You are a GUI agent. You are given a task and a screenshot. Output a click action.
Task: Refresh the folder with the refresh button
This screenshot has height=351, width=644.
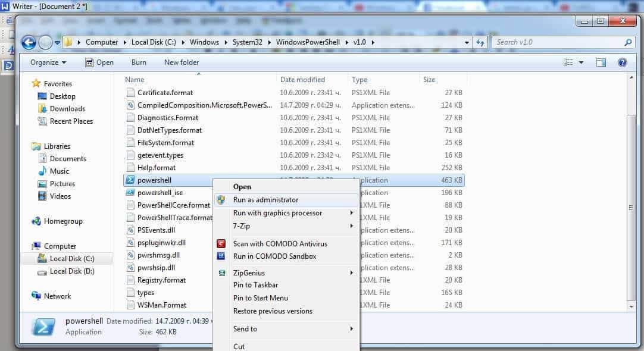click(480, 42)
